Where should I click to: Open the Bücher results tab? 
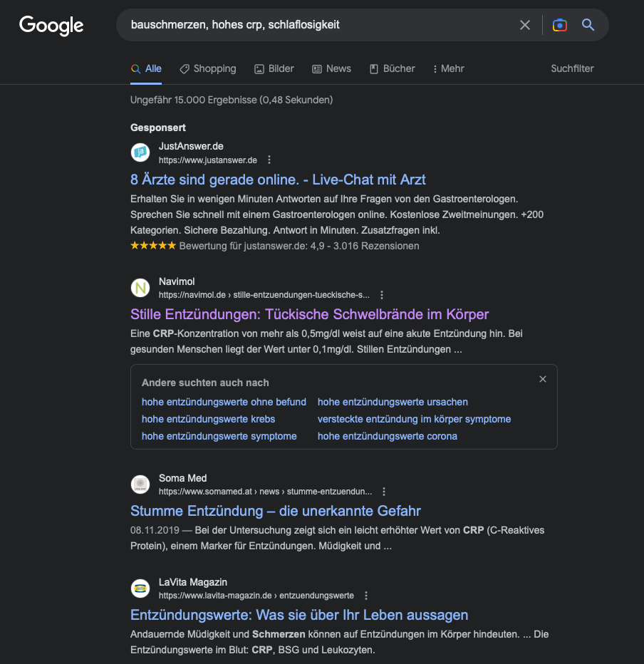(392, 68)
